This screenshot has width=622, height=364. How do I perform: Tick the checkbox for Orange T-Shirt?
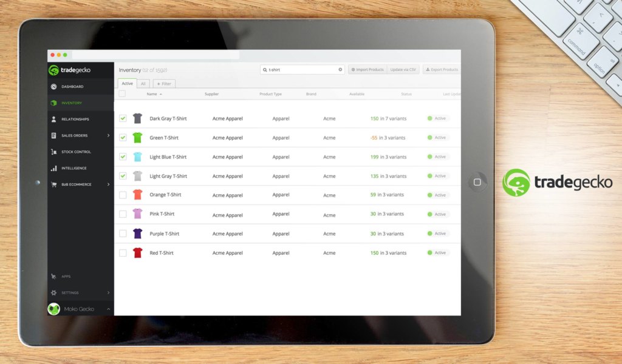pyautogui.click(x=122, y=194)
